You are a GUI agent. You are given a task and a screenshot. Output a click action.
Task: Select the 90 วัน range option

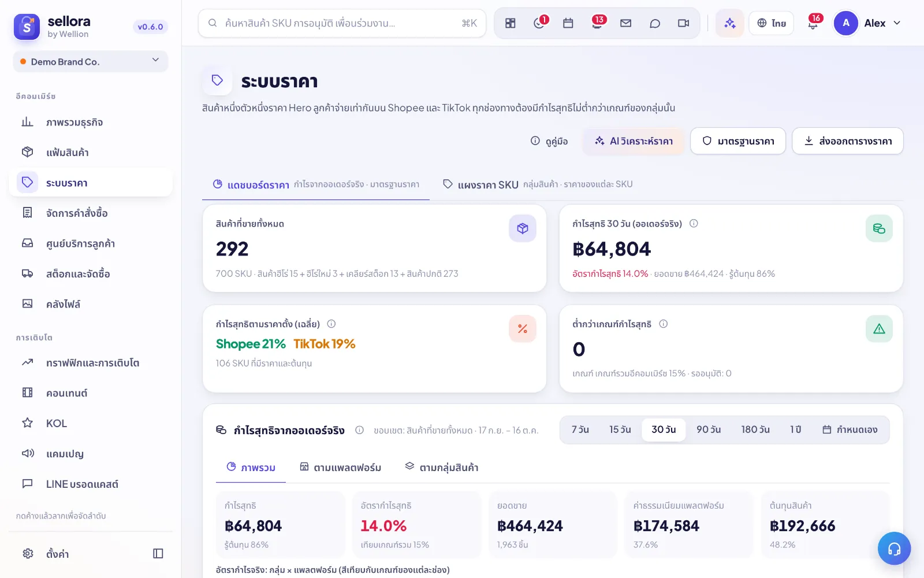709,430
